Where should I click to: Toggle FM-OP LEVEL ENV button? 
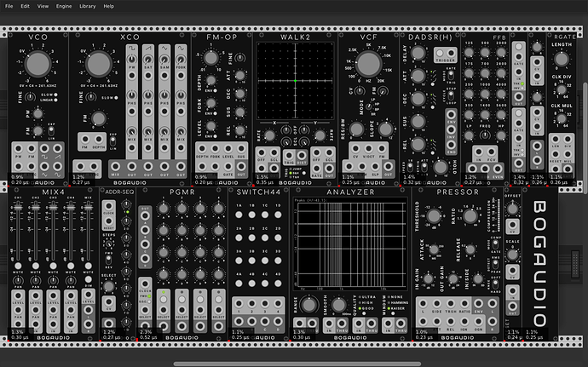click(x=216, y=136)
